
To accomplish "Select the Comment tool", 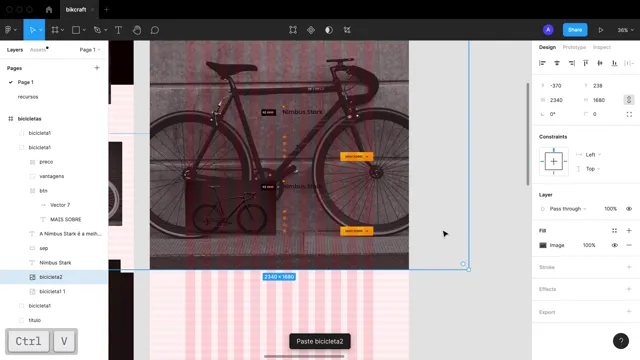I will [155, 30].
